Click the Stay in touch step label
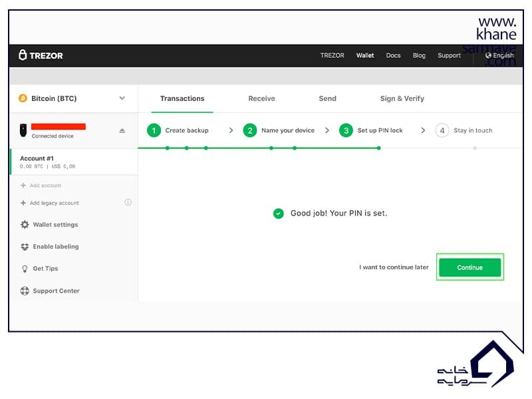The height and width of the screenshot is (399, 532). pos(473,130)
